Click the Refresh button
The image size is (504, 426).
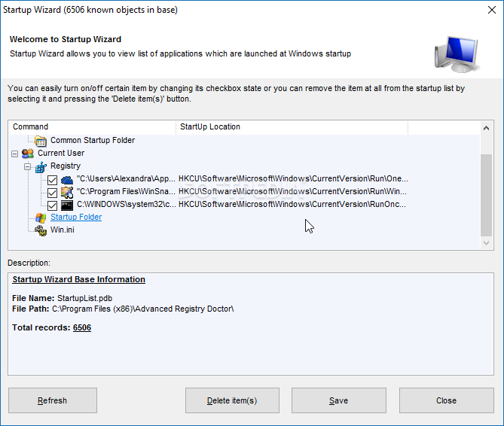coord(53,400)
